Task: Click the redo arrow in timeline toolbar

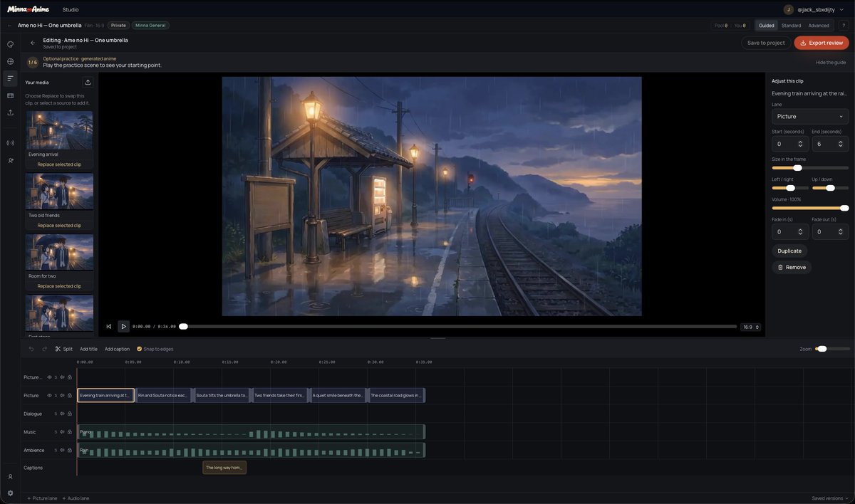Action: [44, 349]
